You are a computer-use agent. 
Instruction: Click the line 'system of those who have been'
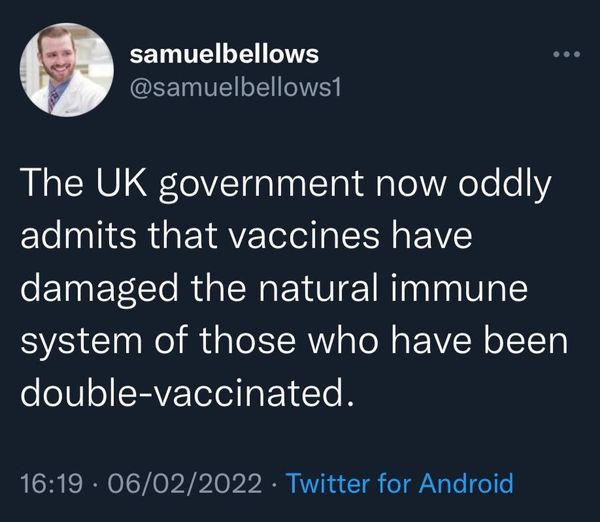point(294,341)
